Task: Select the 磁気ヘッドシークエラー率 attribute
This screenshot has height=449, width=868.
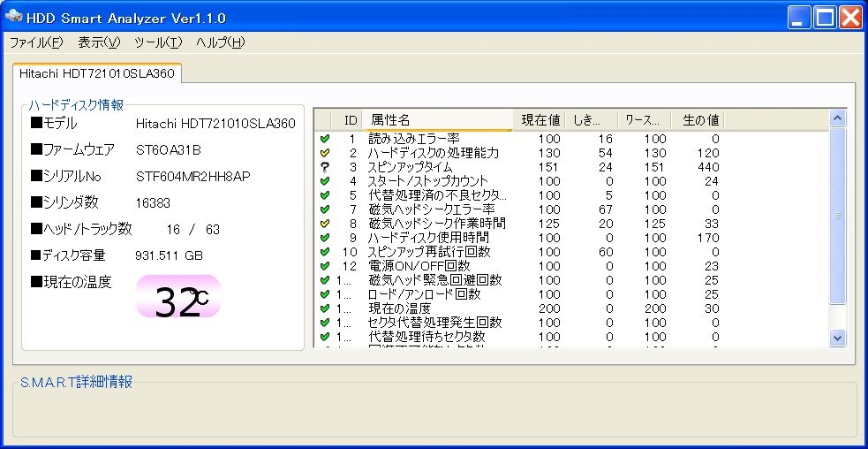Action: coord(432,209)
